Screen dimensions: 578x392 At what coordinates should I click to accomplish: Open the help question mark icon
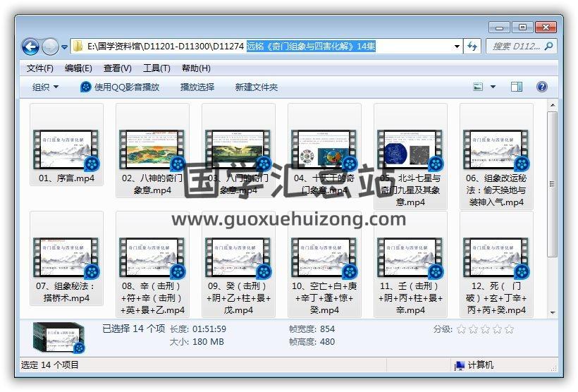541,87
